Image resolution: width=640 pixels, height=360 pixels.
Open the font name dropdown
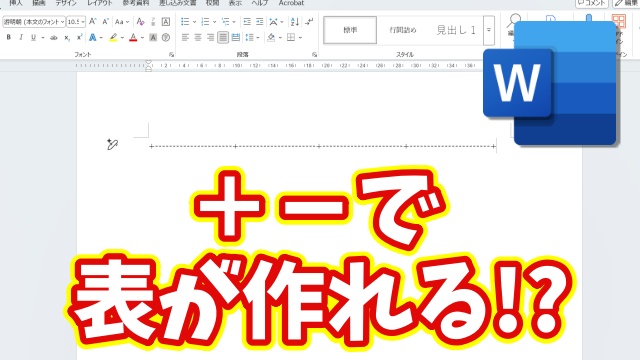(x=62, y=22)
